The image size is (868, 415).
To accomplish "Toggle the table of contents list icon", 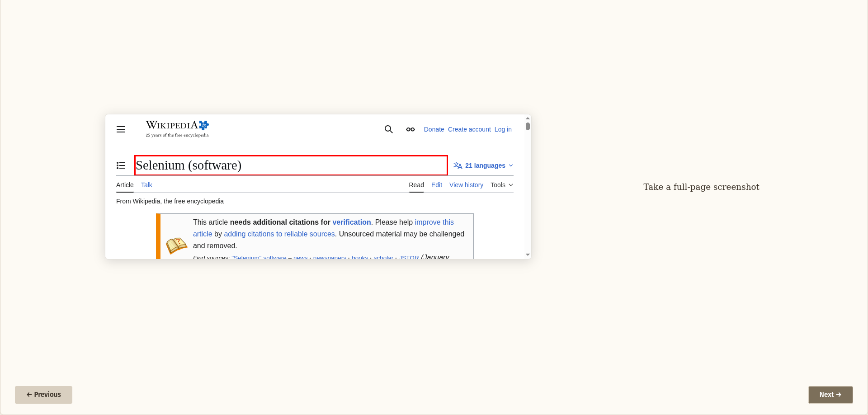I will point(121,165).
